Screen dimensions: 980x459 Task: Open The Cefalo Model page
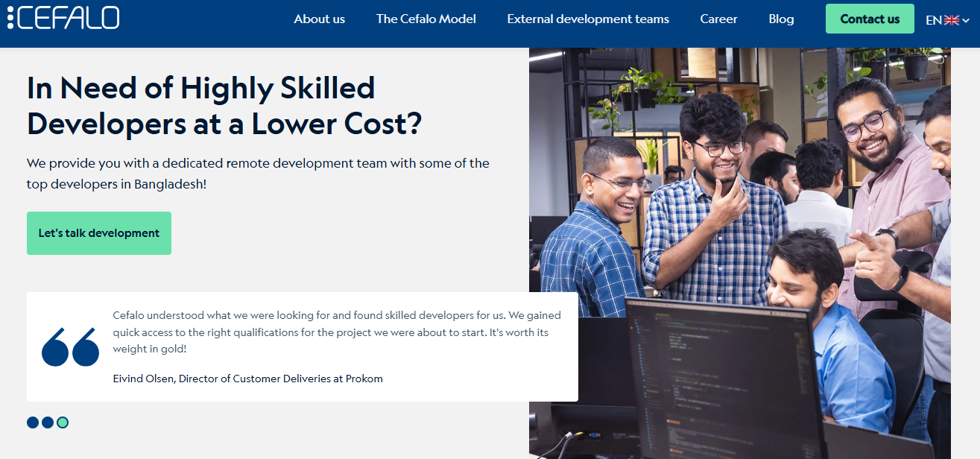pos(426,19)
